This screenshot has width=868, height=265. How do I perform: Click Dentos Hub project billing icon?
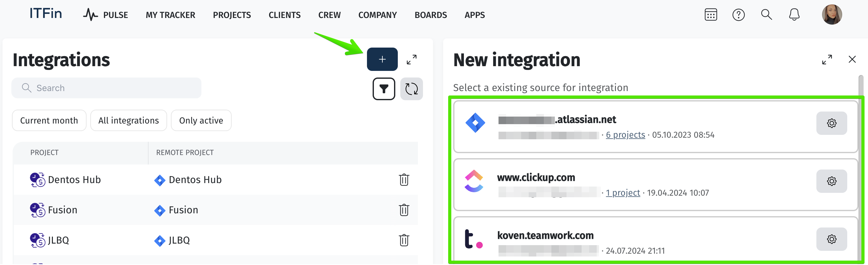pos(37,180)
